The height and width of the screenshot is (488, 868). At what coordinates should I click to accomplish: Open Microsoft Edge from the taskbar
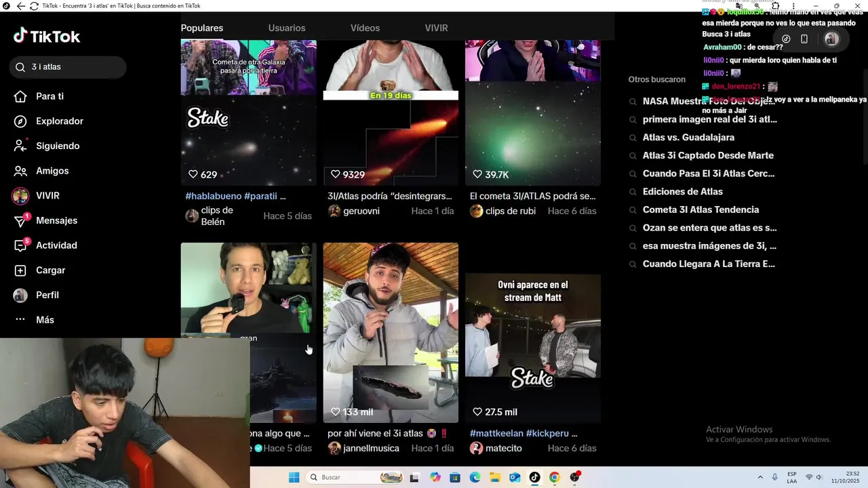(x=475, y=477)
